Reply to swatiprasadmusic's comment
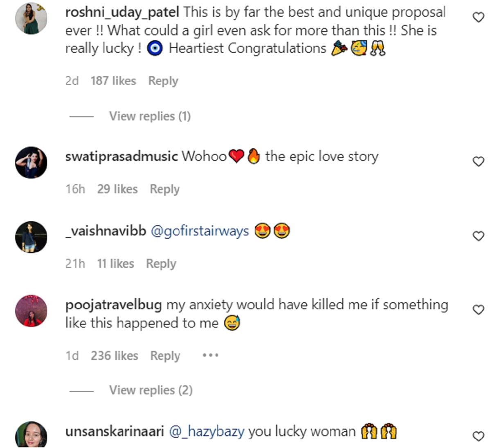 [164, 189]
